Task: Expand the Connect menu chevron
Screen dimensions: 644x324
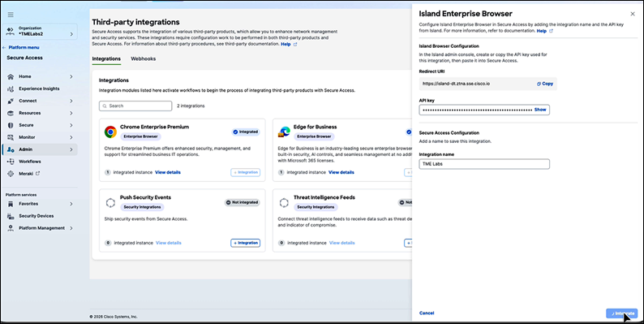Action: (x=71, y=101)
